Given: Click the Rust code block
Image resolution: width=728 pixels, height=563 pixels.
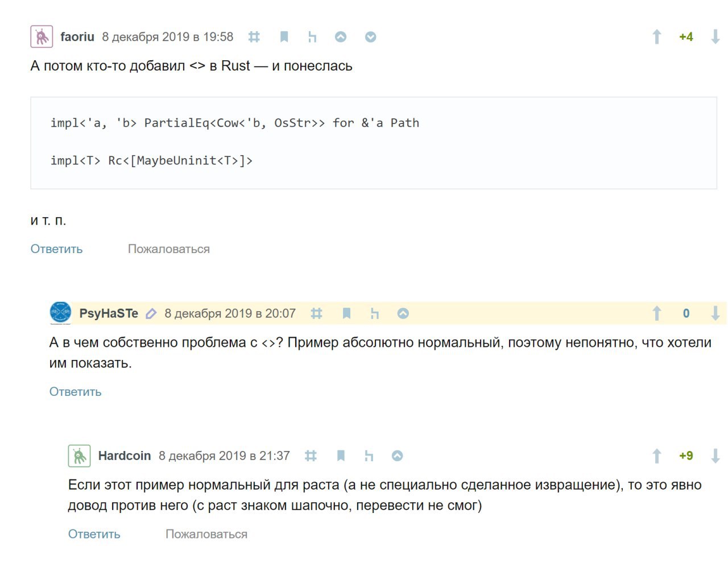Looking at the screenshot, I should (374, 143).
